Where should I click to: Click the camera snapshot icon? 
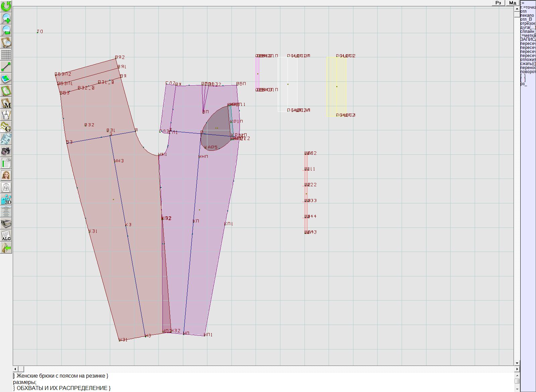(6, 151)
